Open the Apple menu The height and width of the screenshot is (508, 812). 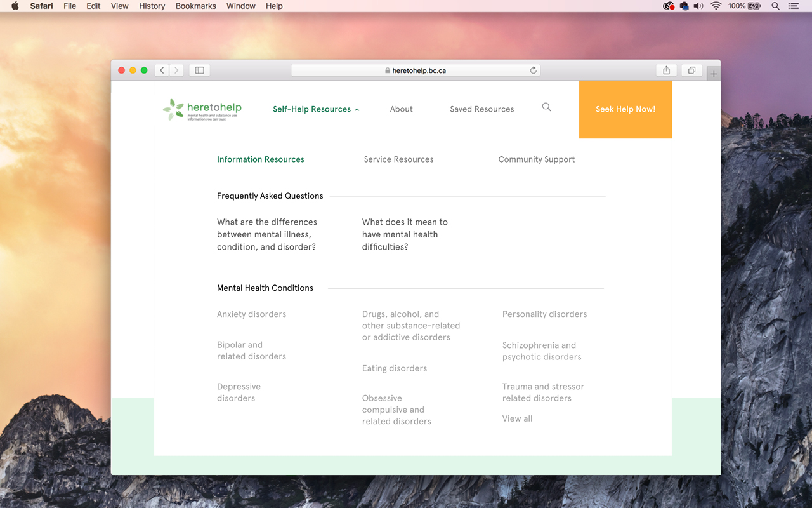point(15,6)
